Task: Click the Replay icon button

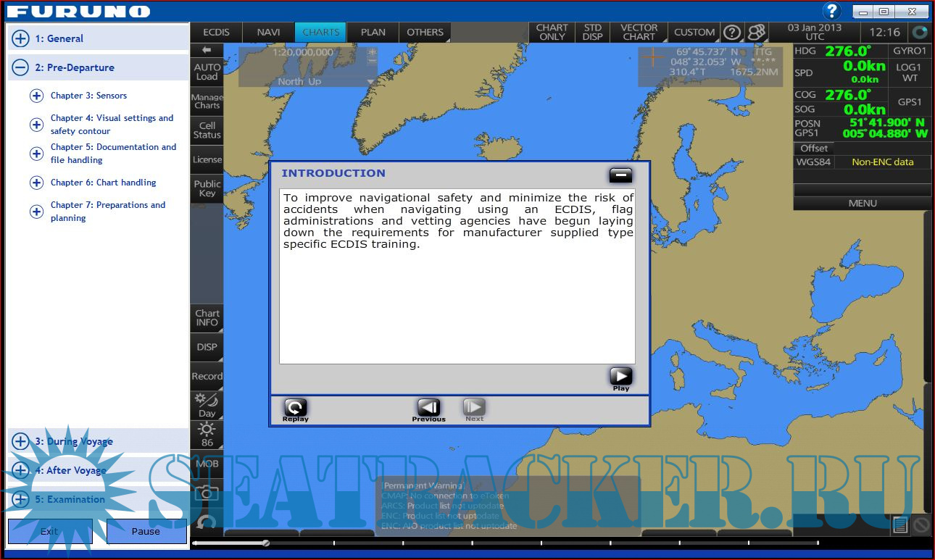Action: [295, 408]
